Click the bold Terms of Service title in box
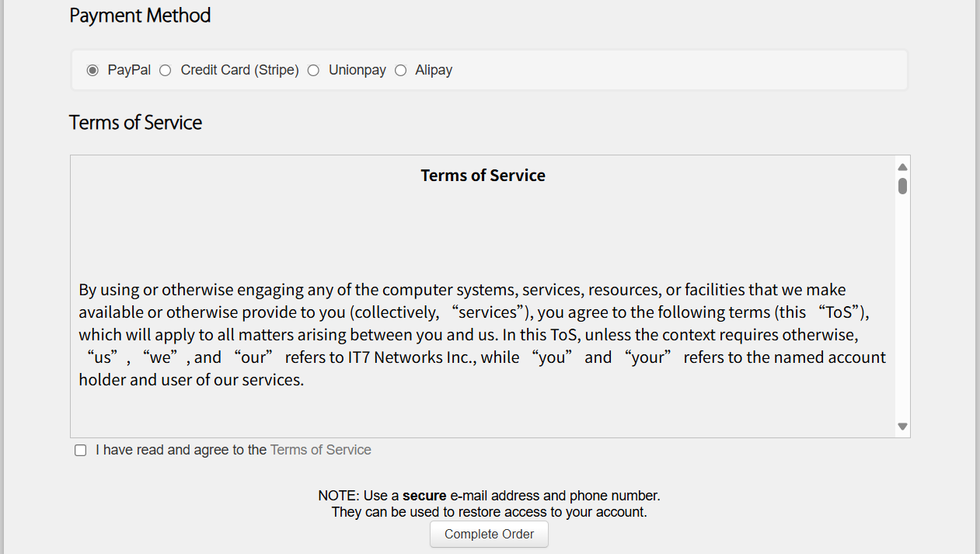The width and height of the screenshot is (980, 554). [x=483, y=176]
